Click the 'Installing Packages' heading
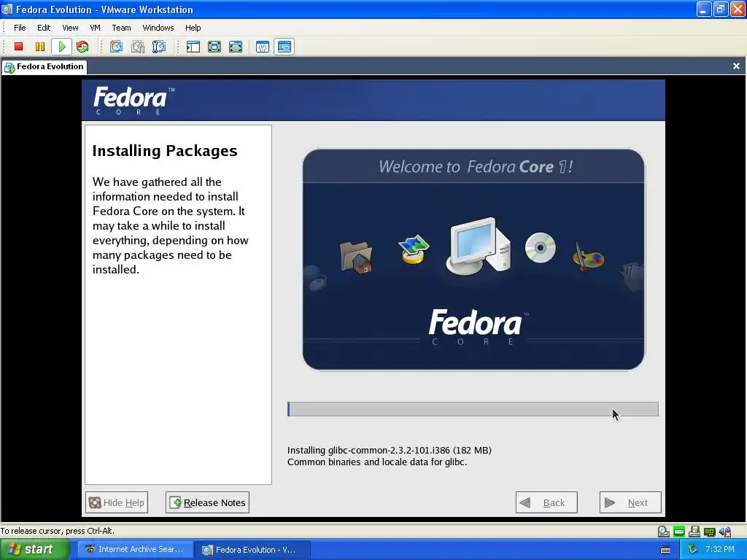This screenshot has width=747, height=560. pos(165,150)
